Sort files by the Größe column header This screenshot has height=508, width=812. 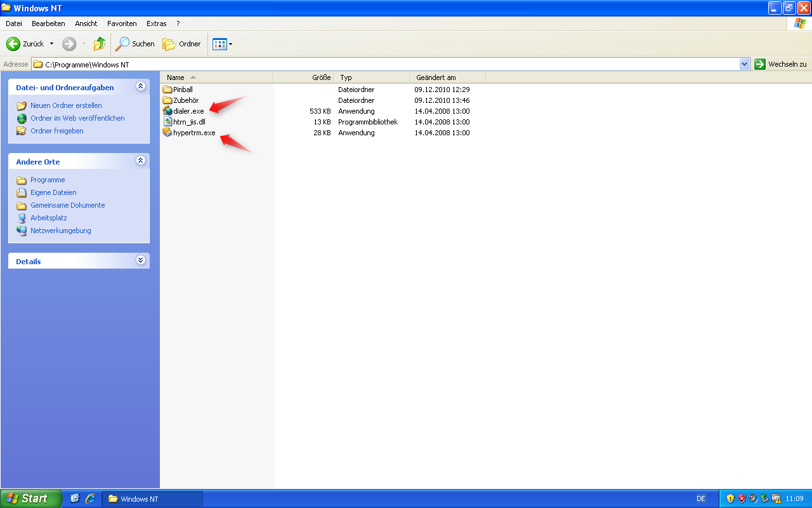point(320,77)
